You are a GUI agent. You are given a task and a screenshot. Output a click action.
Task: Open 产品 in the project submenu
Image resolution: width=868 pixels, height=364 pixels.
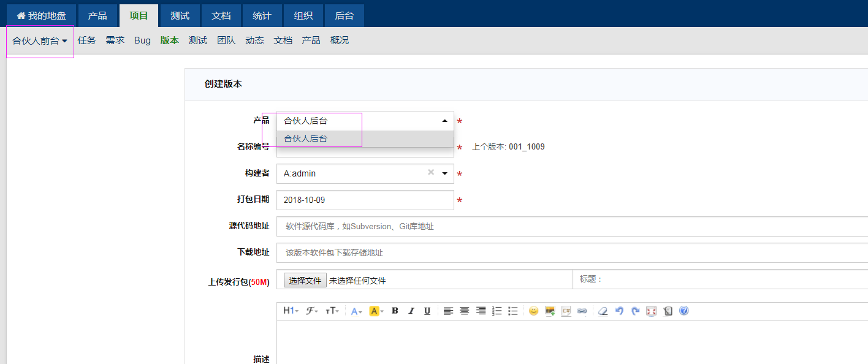[311, 40]
